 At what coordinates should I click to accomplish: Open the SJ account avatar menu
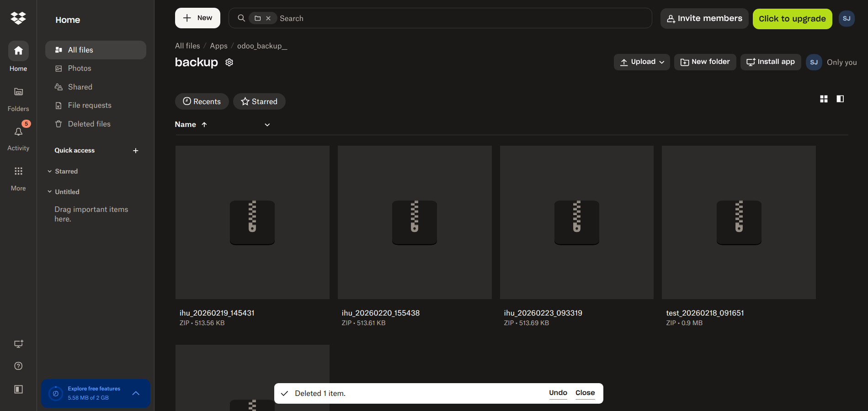[847, 19]
